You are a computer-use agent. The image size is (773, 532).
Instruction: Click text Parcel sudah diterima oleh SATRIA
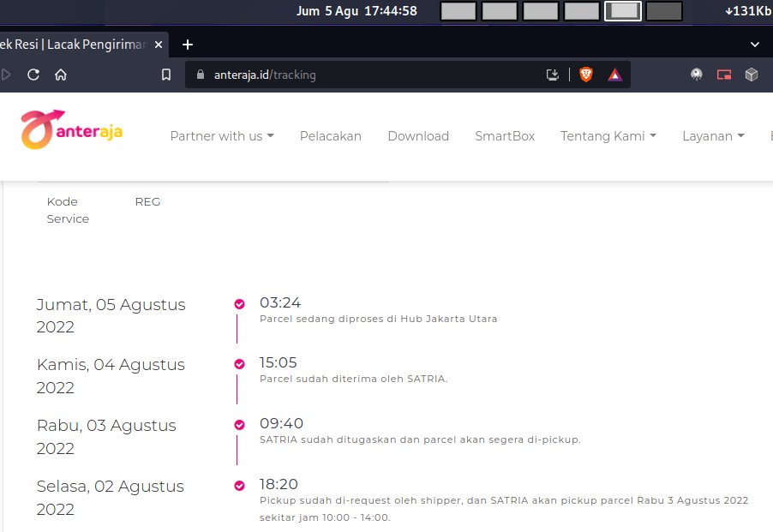(x=353, y=379)
